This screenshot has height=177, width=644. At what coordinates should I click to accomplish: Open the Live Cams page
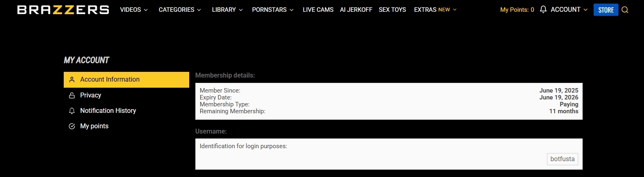pos(318,10)
